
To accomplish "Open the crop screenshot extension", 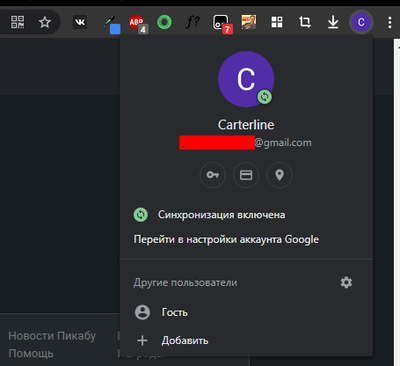I will (305, 22).
